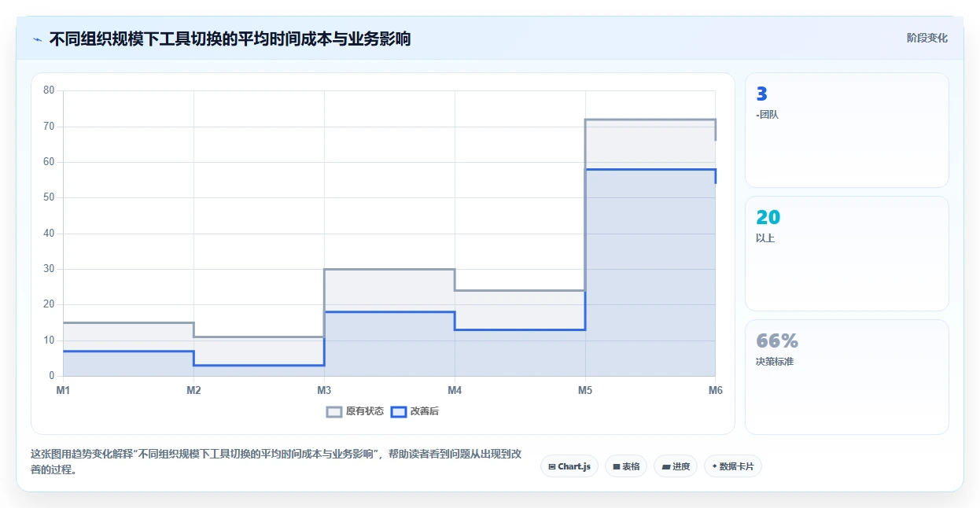
Task: Open the 66% 决策标准 stat card
Action: (847, 377)
